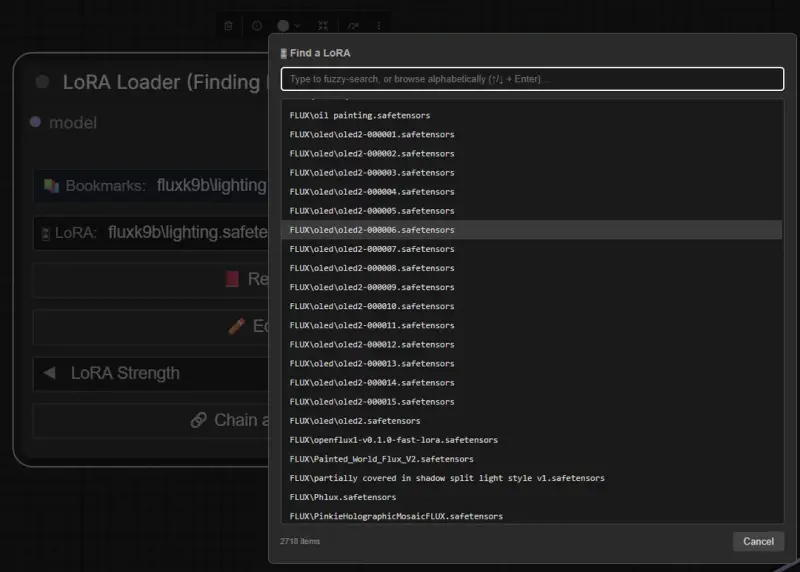The width and height of the screenshot is (800, 572).
Task: Select FLUX\oled\oled2-000012.safetensors
Action: click(532, 344)
